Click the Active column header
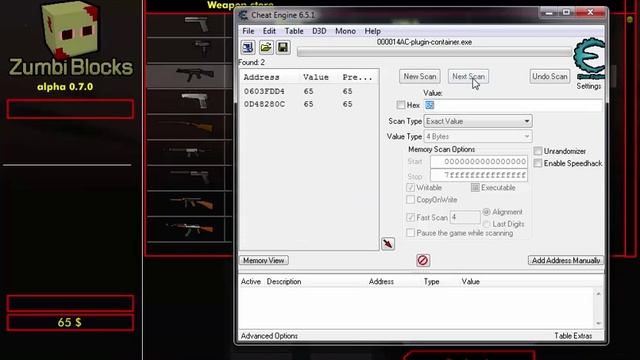 (251, 282)
